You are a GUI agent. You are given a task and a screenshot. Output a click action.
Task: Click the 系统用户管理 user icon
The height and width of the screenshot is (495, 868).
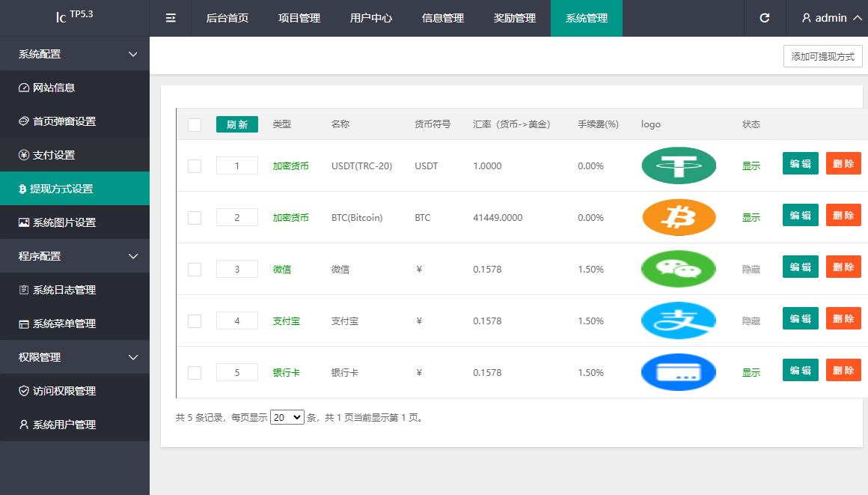(x=24, y=425)
